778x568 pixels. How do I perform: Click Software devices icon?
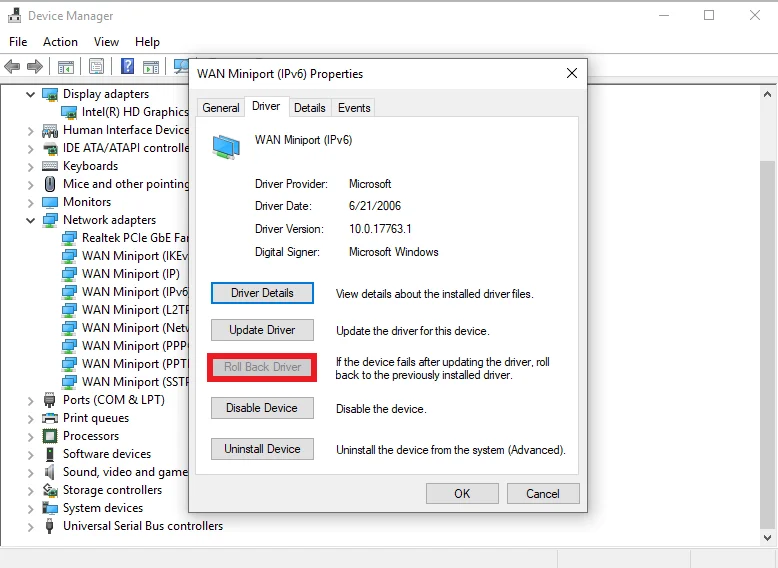click(x=50, y=454)
